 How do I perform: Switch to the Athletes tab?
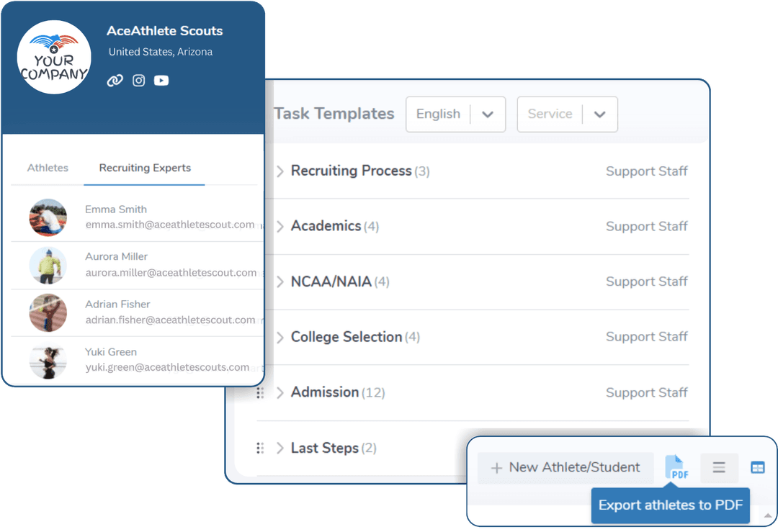[48, 168]
